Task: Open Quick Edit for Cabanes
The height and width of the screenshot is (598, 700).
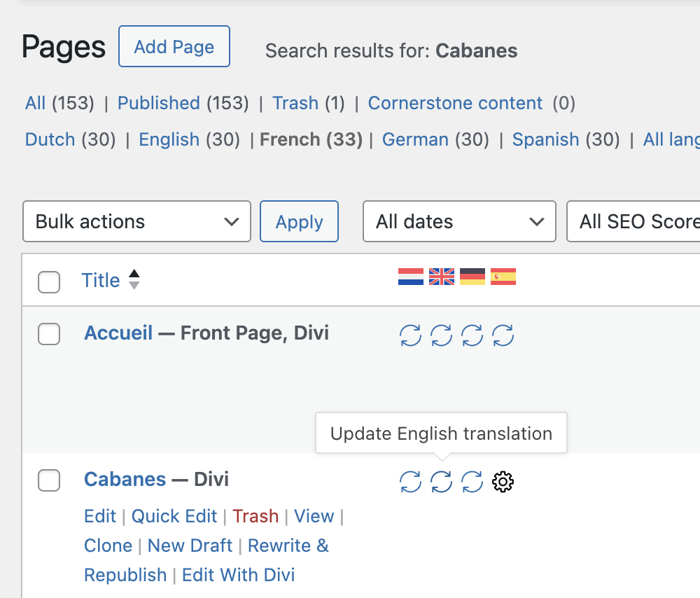Action: tap(174, 516)
